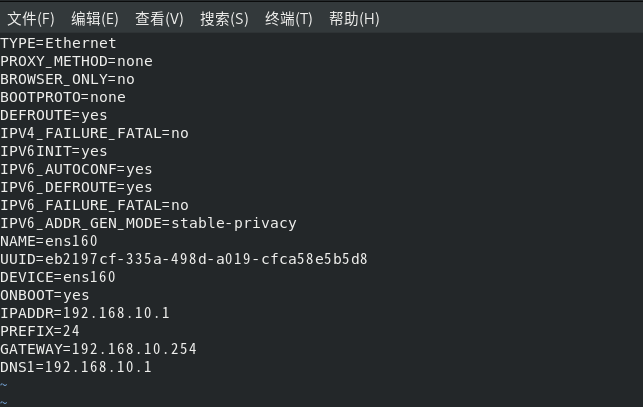Place cursor on the TYPE=Ethernet line

point(58,43)
